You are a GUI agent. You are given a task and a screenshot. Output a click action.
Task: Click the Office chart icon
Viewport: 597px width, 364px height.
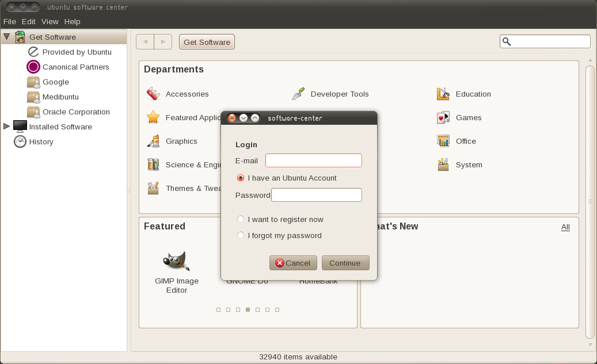(443, 141)
